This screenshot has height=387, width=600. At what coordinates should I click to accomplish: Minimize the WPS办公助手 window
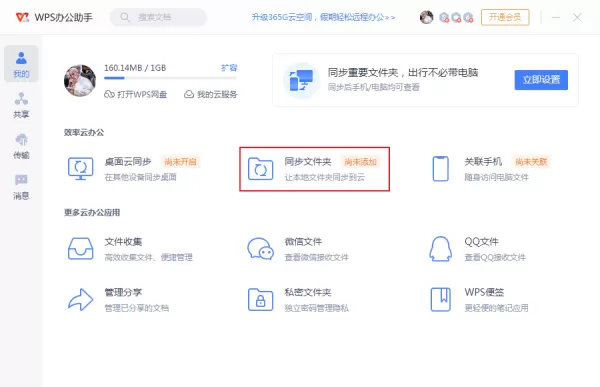click(556, 17)
